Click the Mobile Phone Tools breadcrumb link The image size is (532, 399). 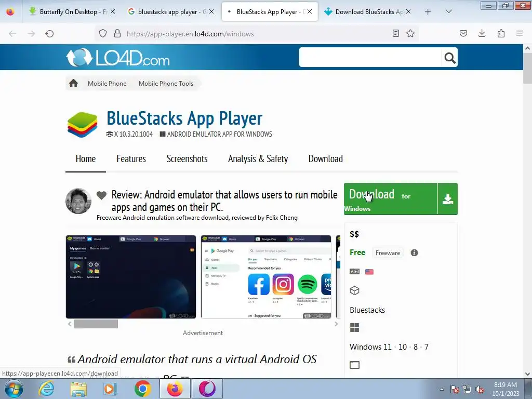point(166,84)
